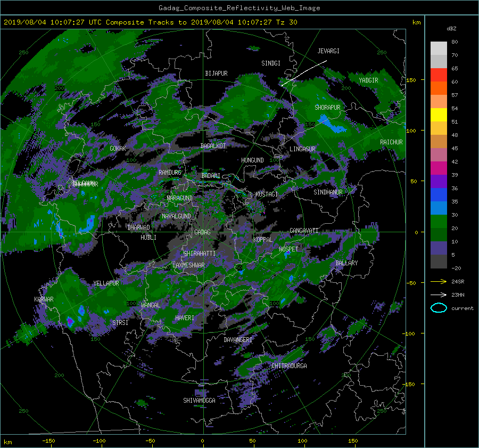Click the BAGALKOT label

click(x=213, y=146)
